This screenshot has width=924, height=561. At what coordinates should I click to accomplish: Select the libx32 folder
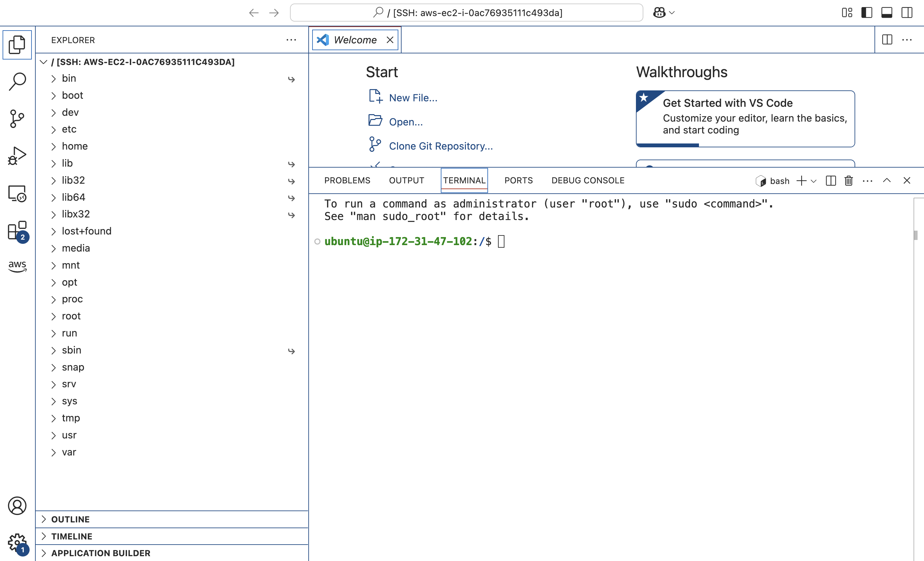pyautogui.click(x=172, y=214)
